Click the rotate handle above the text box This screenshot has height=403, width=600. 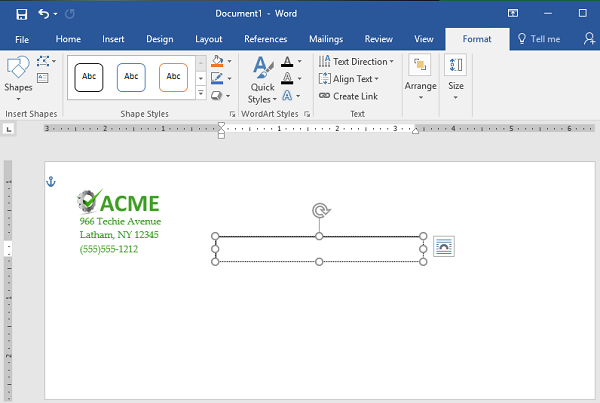(319, 210)
